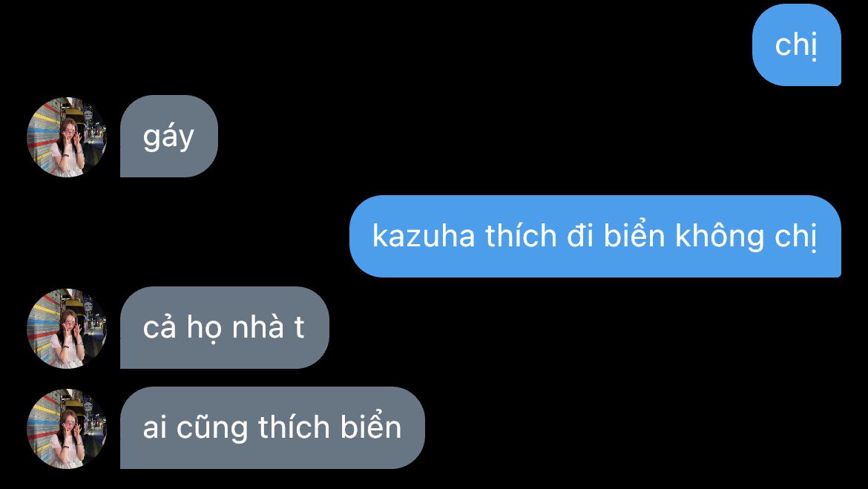
Task: Click the word "biển" in the last gray message
Action: coord(371,427)
